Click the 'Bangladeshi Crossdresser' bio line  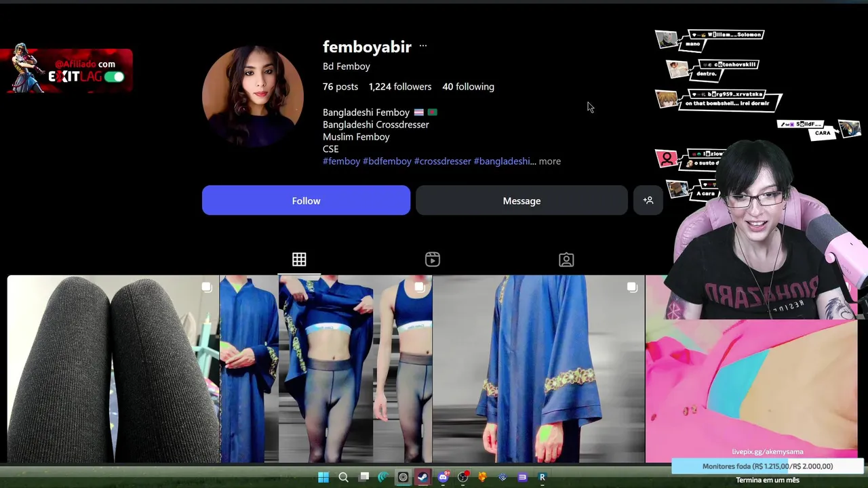pyautogui.click(x=376, y=125)
